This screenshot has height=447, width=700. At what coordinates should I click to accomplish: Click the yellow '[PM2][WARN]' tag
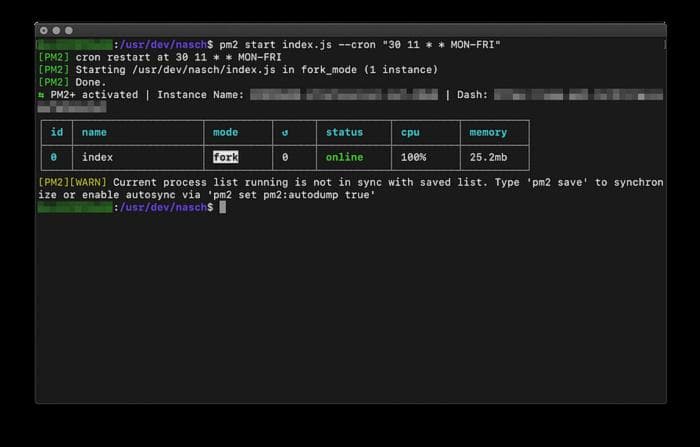(x=72, y=182)
